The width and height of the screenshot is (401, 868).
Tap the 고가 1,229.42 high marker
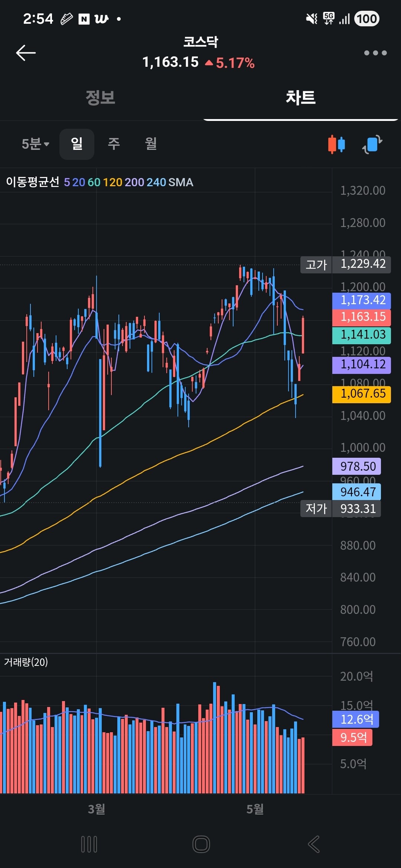345,264
